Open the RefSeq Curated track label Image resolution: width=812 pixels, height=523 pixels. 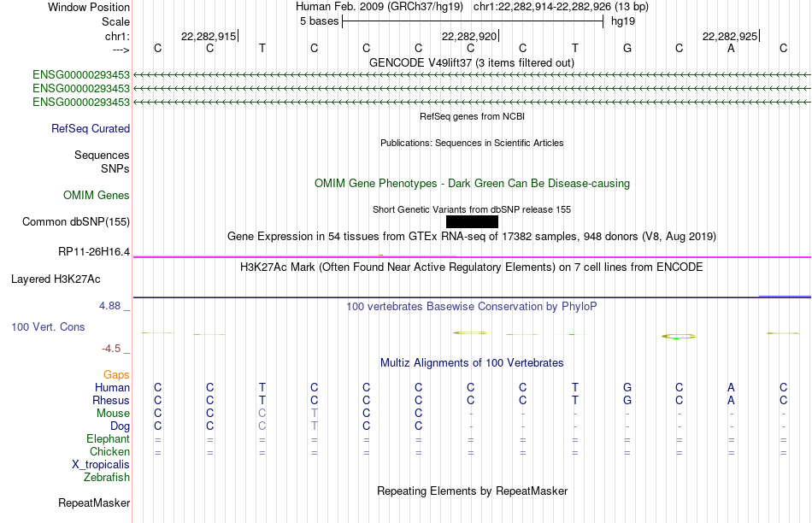[x=91, y=128]
